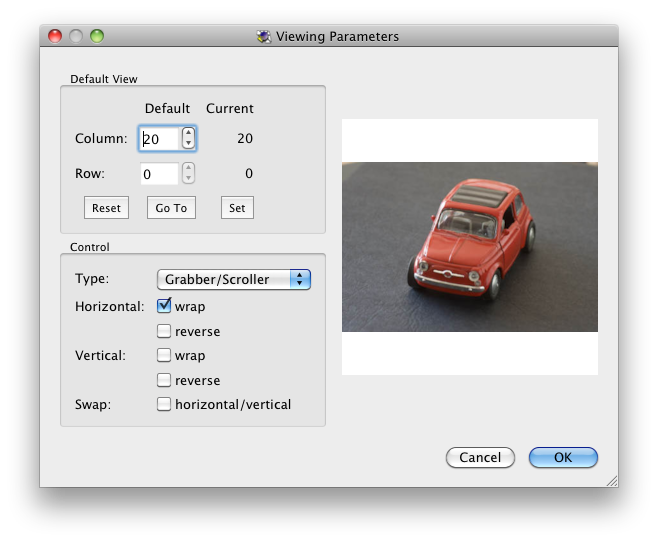Click the window resize grip corner
The height and width of the screenshot is (542, 658).
click(x=612, y=481)
